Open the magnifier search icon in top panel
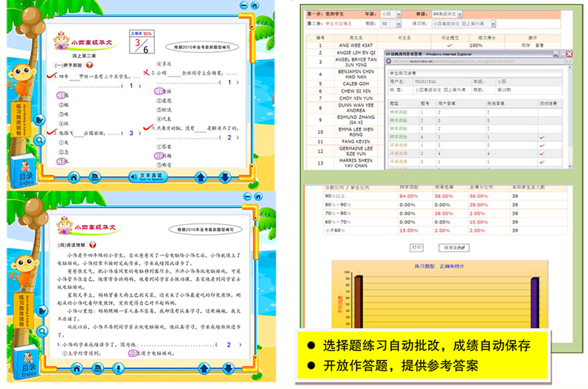 [x=40, y=140]
